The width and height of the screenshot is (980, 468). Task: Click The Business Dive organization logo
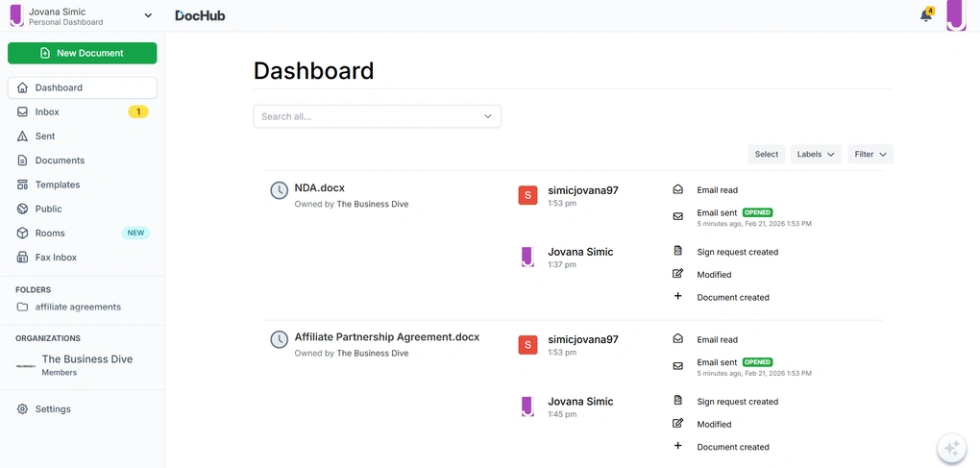tap(25, 365)
